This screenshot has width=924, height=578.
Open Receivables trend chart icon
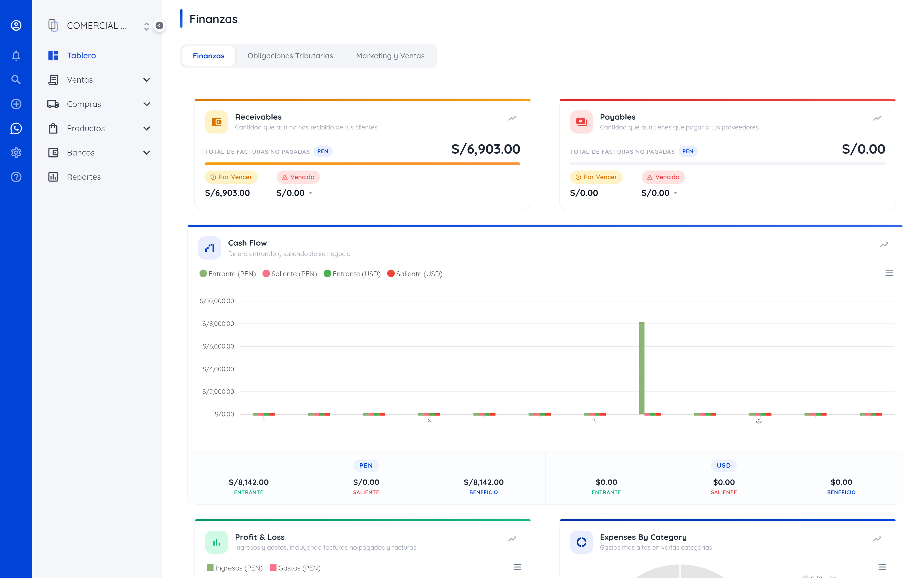(513, 118)
